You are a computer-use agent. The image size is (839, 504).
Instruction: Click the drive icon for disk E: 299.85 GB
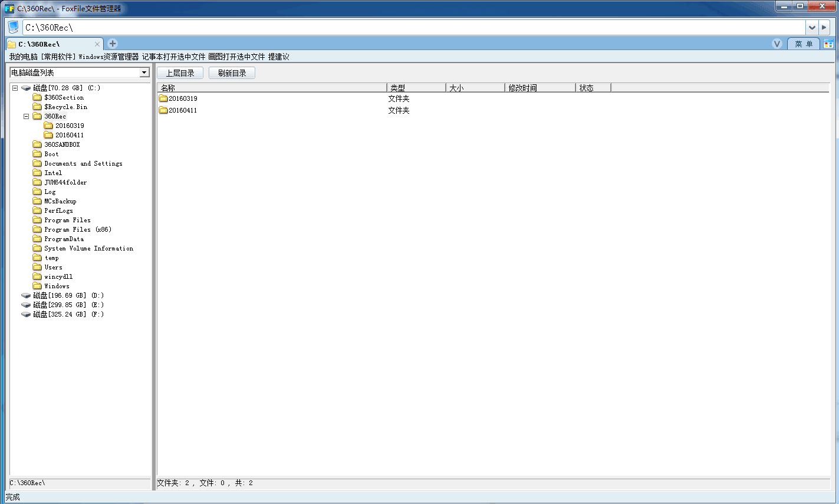coord(26,305)
